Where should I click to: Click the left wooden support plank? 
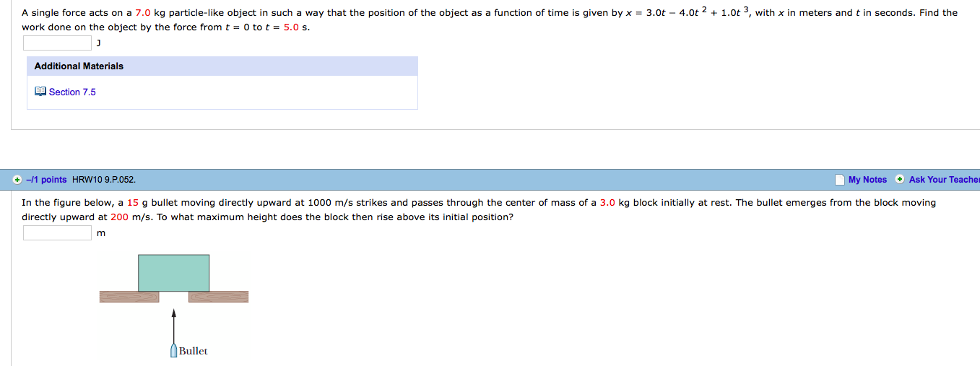129,296
